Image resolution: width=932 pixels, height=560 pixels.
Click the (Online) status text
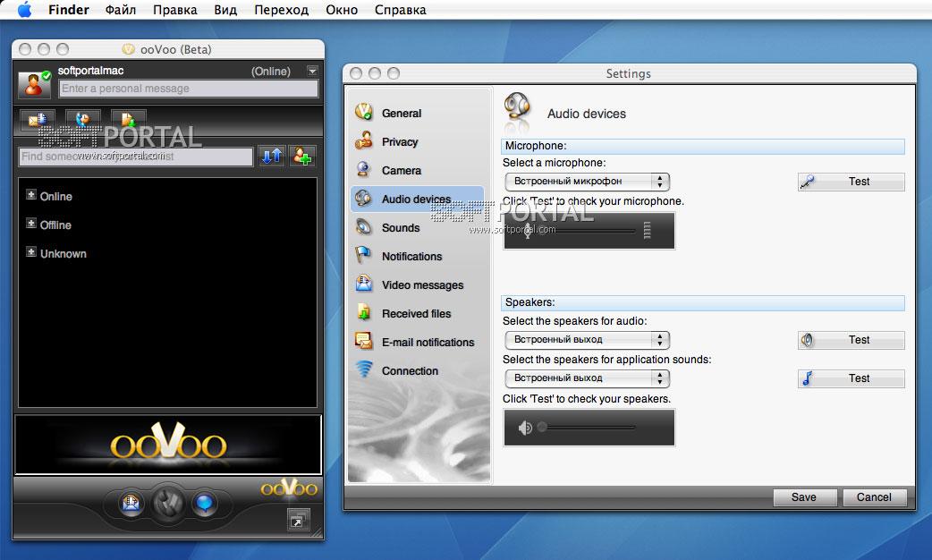270,72
